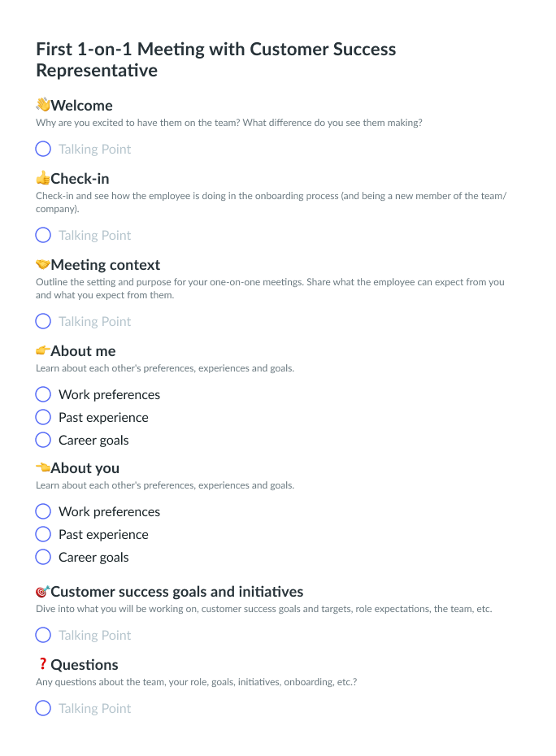Click the Customer success goals and initiatives heading
This screenshot has width=556, height=756.
177,591
